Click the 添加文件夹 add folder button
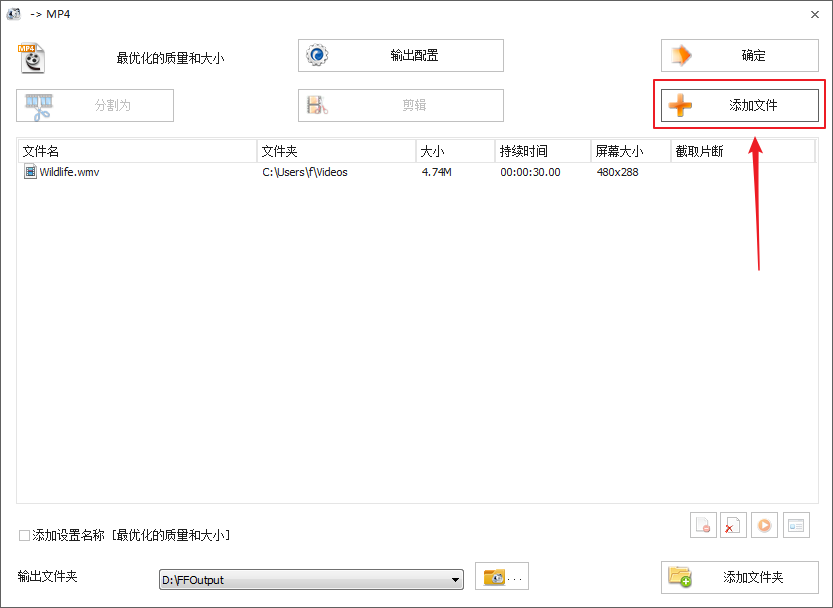Image resolution: width=833 pixels, height=608 pixels. (740, 577)
